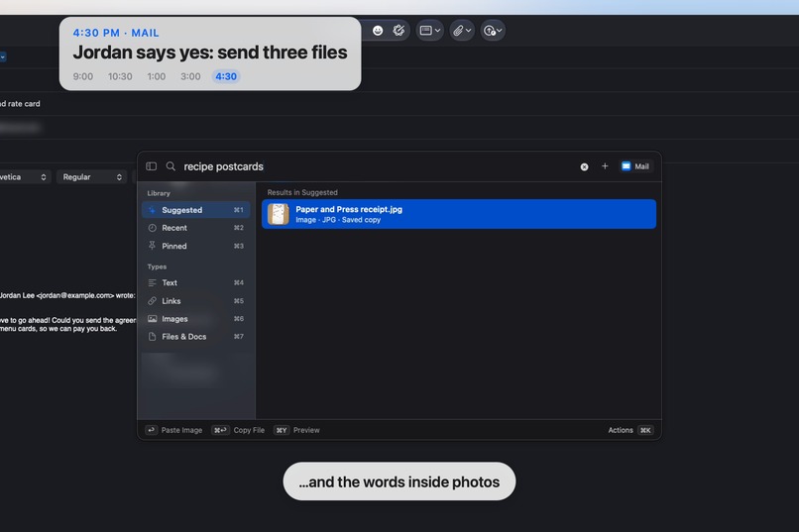Click the Copy File action
The height and width of the screenshot is (532, 799).
click(238, 430)
